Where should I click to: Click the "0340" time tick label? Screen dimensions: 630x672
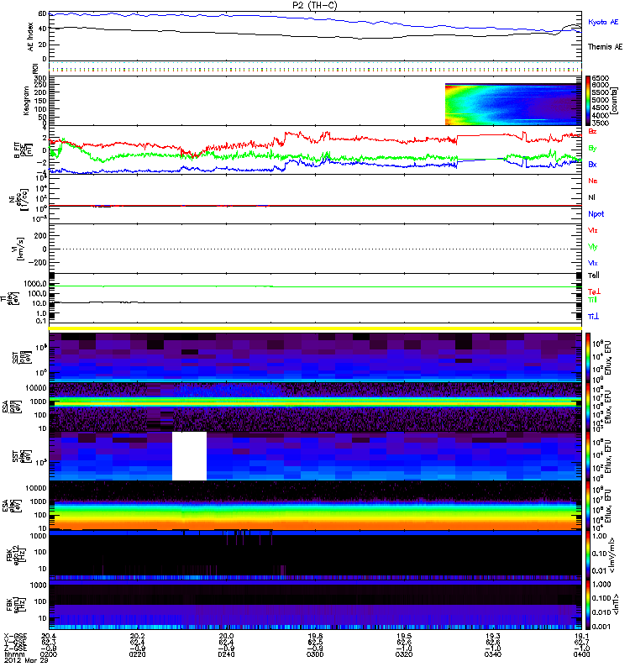(493, 654)
